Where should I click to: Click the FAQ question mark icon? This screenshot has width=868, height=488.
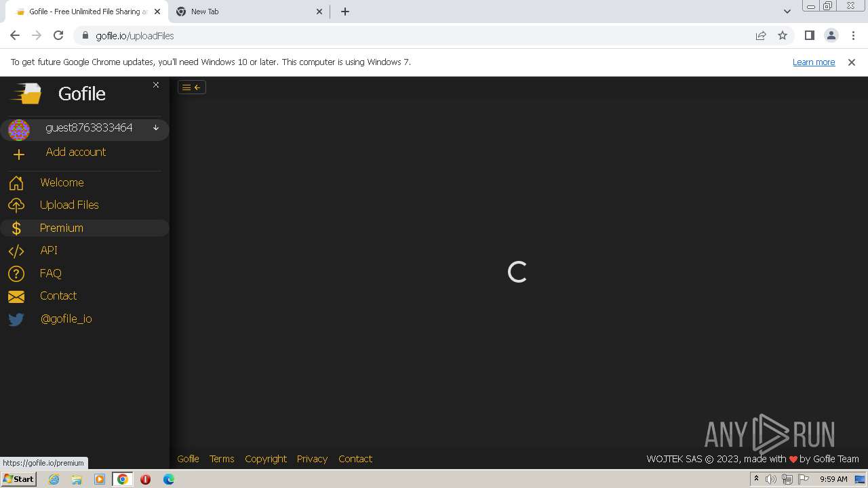tap(16, 274)
